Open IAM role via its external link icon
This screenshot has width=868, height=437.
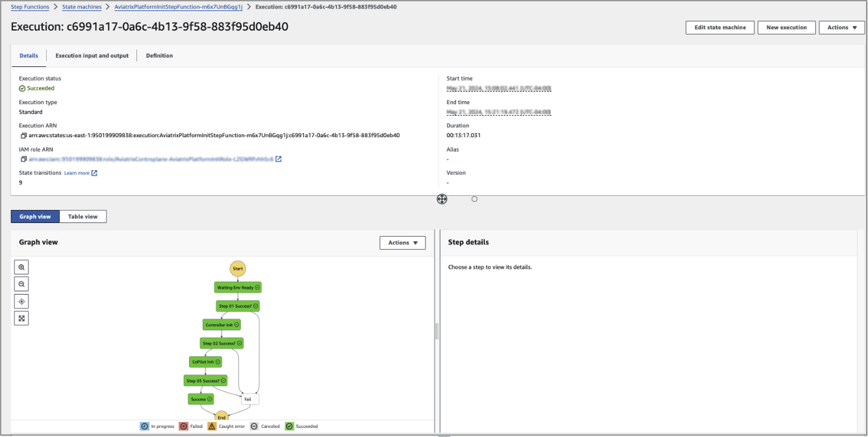pos(278,159)
